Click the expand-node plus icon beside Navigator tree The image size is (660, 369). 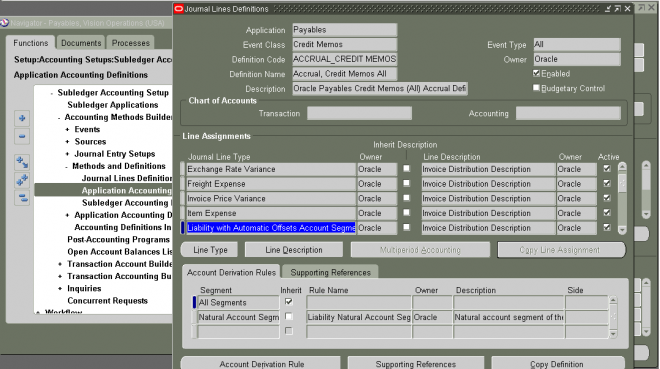[22, 118]
